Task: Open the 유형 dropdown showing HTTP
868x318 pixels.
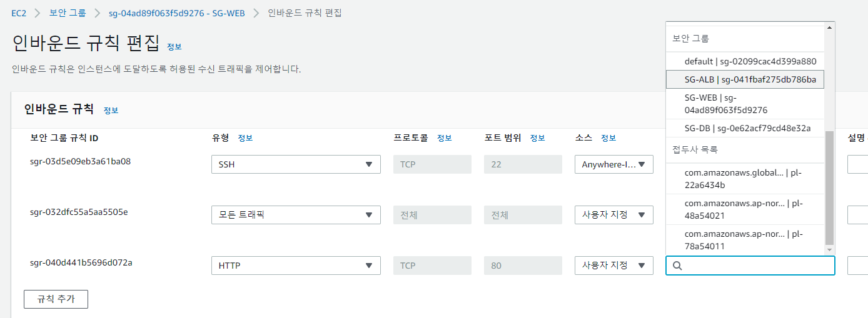Action: point(296,266)
